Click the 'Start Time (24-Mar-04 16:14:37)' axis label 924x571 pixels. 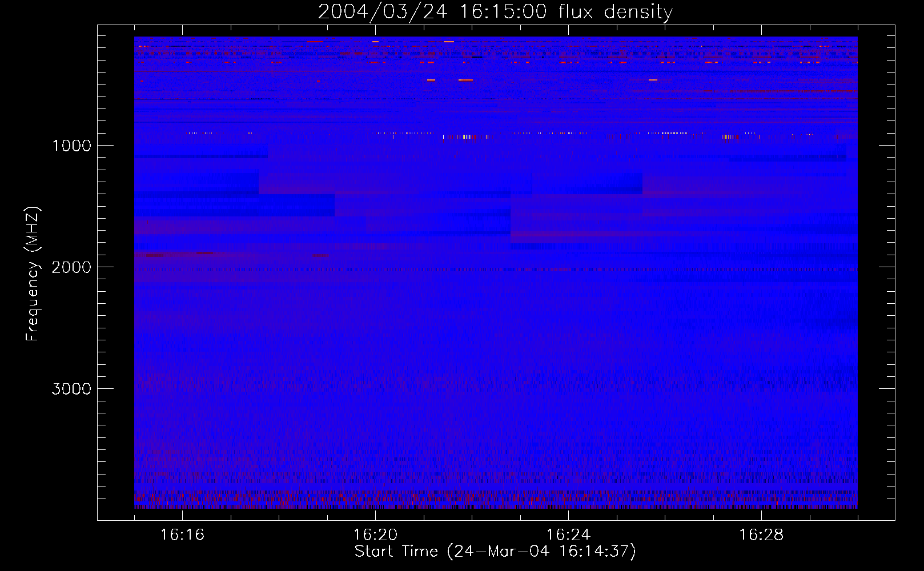pos(495,552)
